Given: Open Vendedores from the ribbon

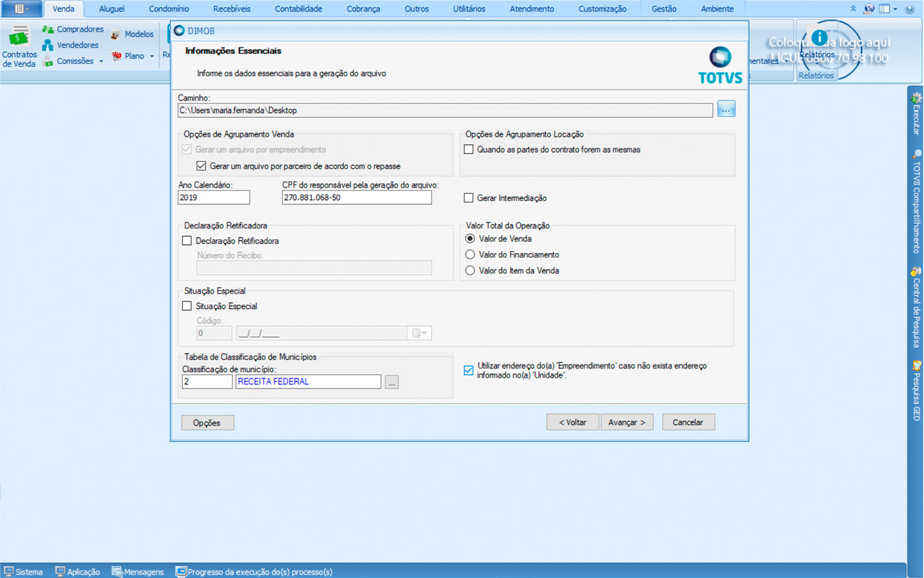Looking at the screenshot, I should (48, 45).
